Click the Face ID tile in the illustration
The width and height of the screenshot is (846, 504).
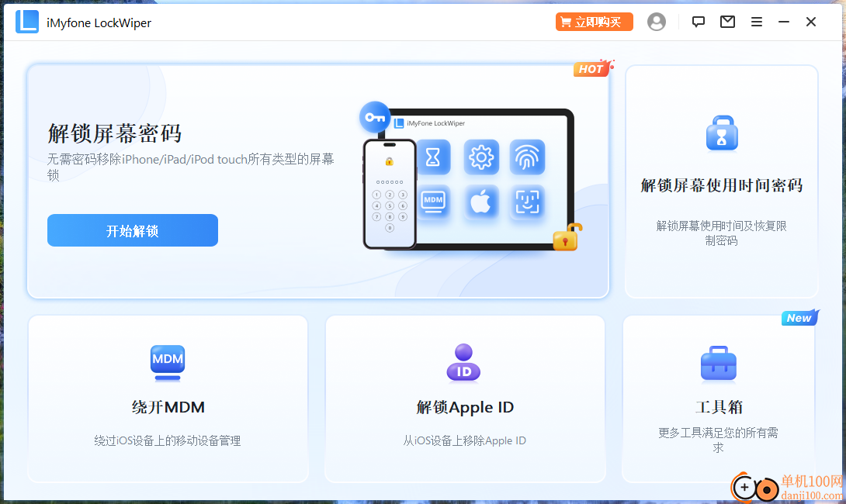pyautogui.click(x=527, y=202)
